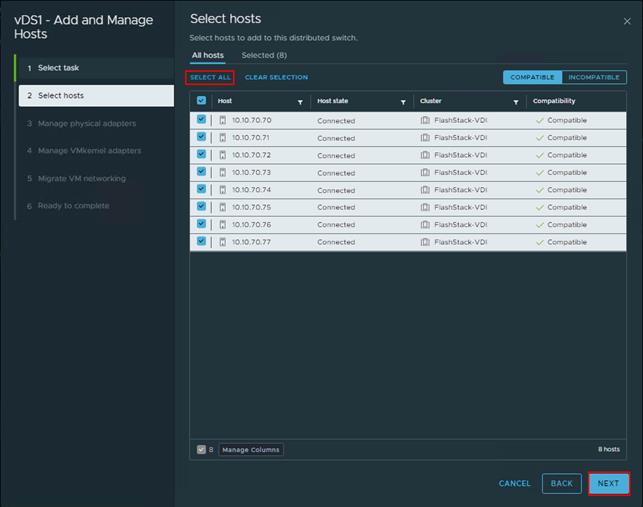Click compatible checkmark icon for 10.10.70.70

pyautogui.click(x=540, y=121)
